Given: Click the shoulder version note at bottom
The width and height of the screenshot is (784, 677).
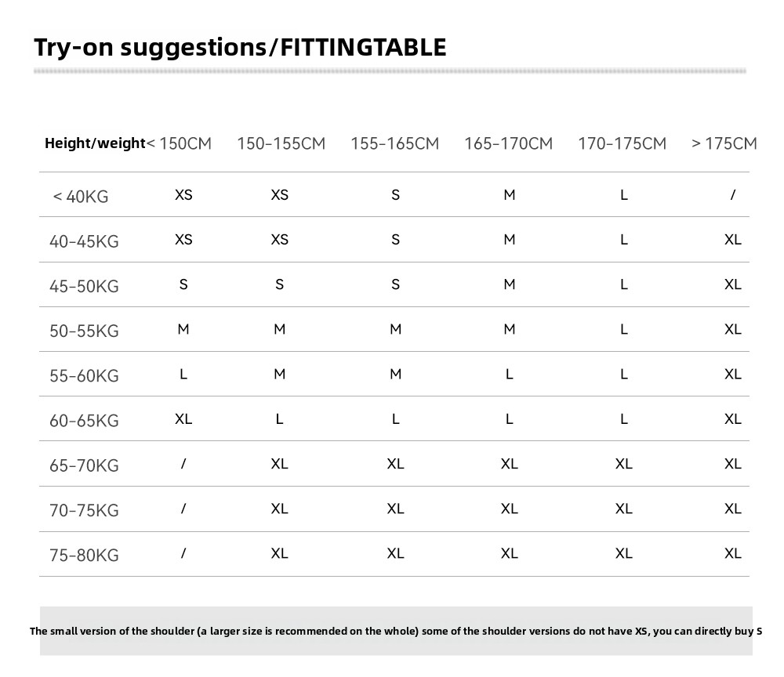Looking at the screenshot, I should [396, 631].
